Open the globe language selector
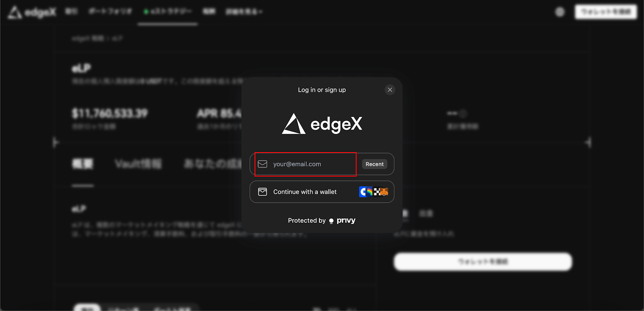644x311 pixels. point(560,12)
